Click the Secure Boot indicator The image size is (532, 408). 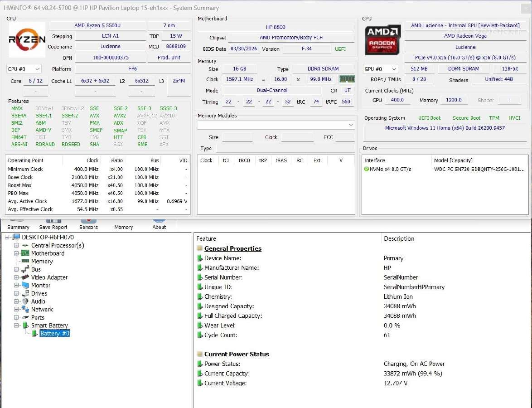466,118
